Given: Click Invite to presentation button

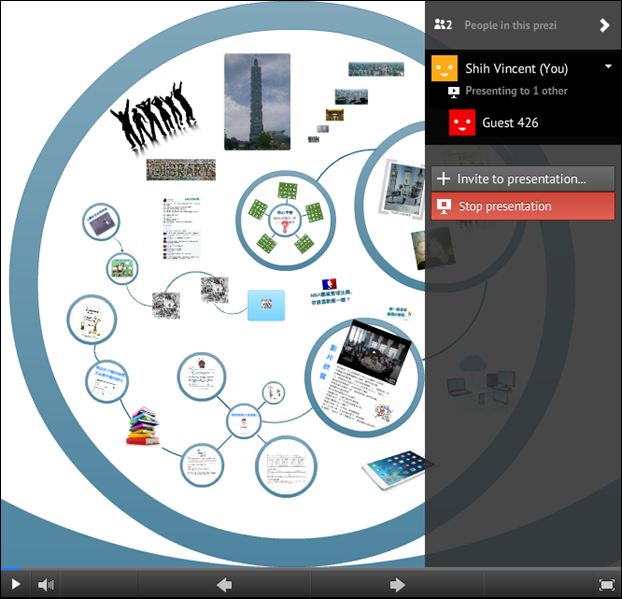Looking at the screenshot, I should (523, 179).
